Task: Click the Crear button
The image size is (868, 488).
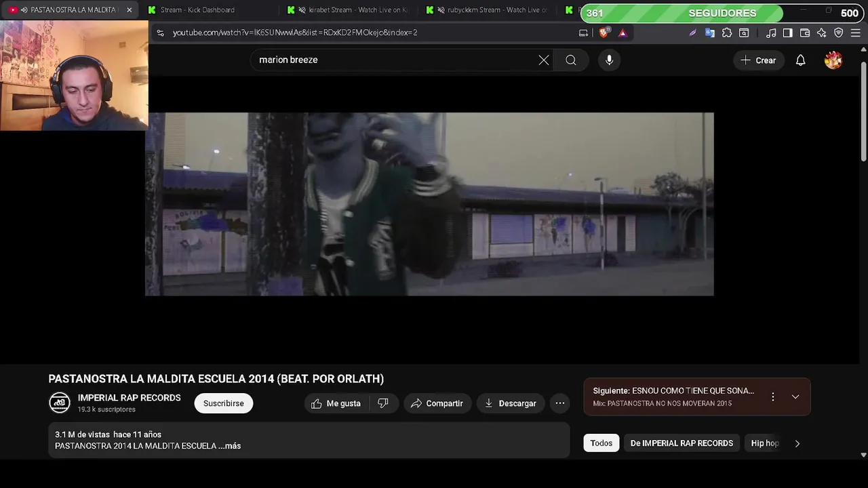Action: 758,60
